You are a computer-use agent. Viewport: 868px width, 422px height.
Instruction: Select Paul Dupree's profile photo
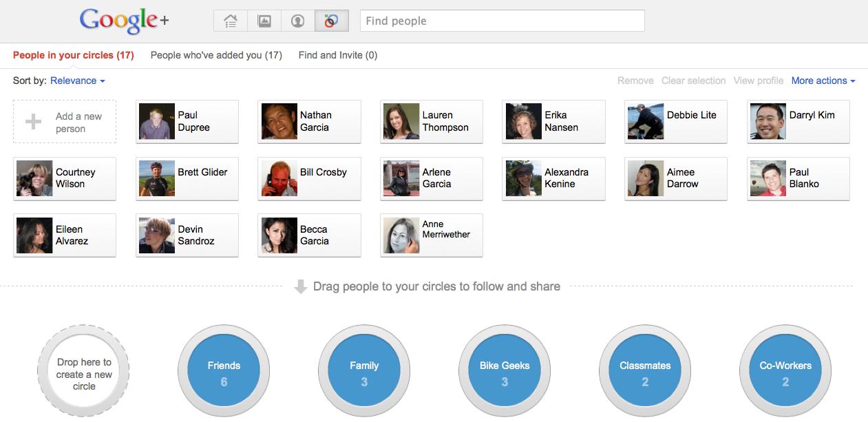coord(157,122)
